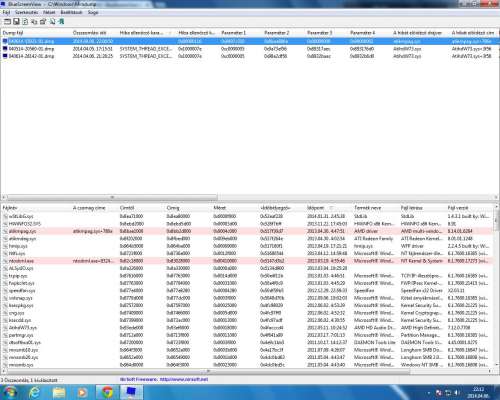Open the Súgó menu
The height and width of the screenshot is (400, 500).
click(x=93, y=12)
